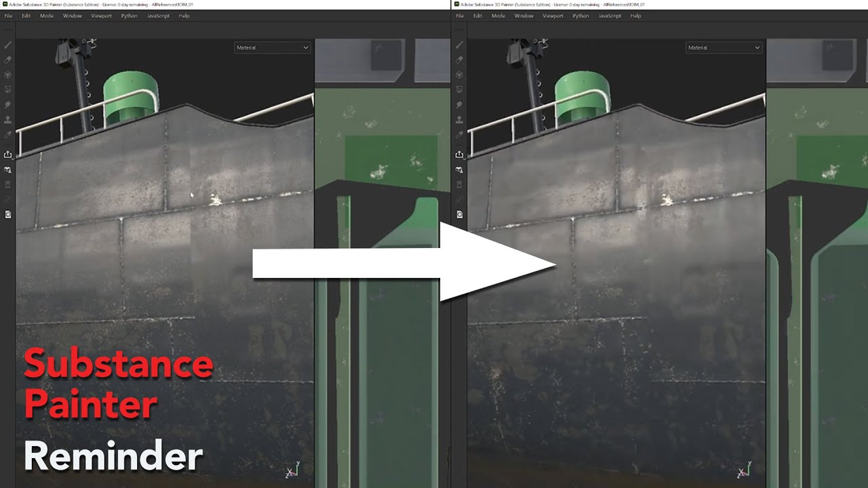Select the Polygon Fill tool in right window
The image size is (868, 488).
460,89
